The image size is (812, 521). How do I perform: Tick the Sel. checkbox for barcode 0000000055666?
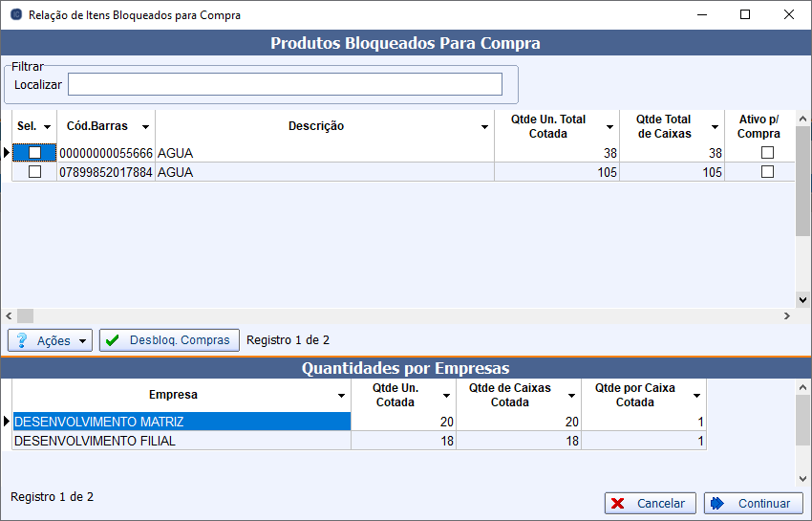click(35, 153)
